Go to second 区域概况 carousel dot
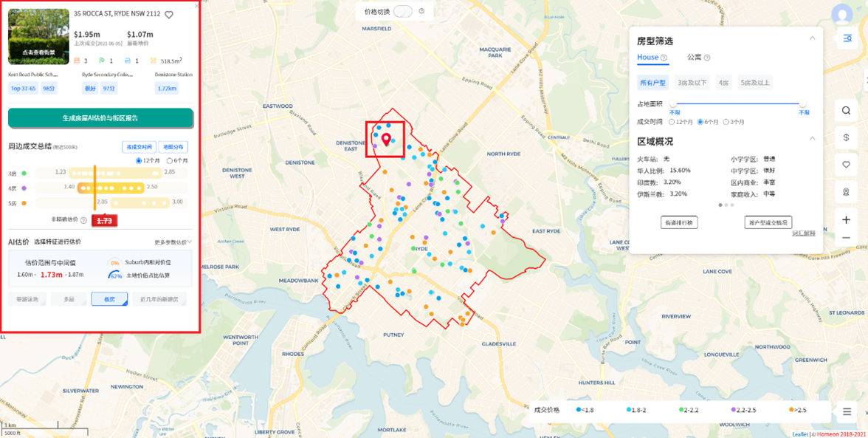 click(x=726, y=205)
